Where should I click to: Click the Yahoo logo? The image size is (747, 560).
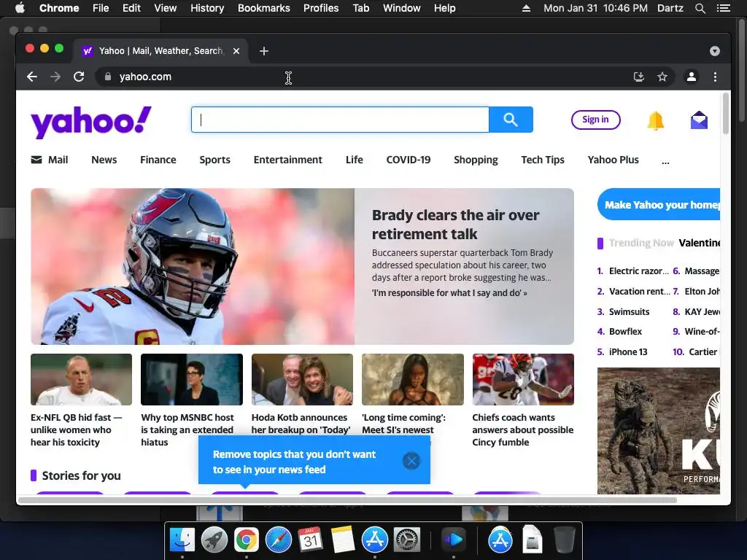pos(91,122)
